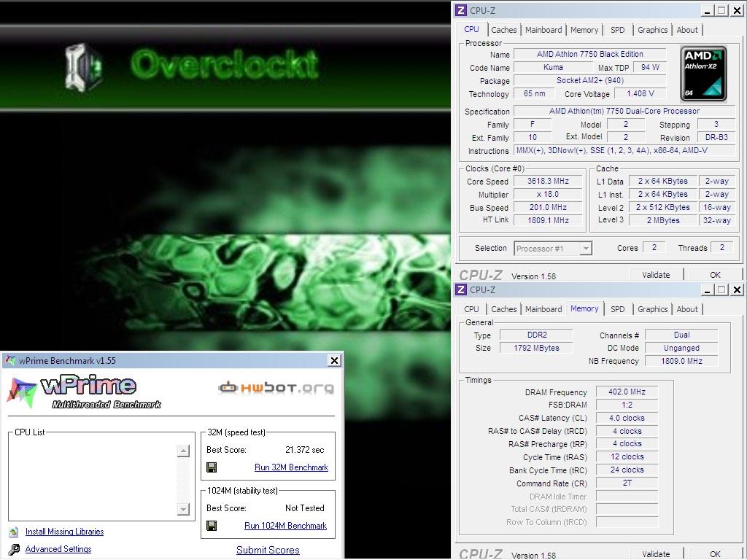Open the Graphics tab in top CPU-Z window

click(652, 30)
